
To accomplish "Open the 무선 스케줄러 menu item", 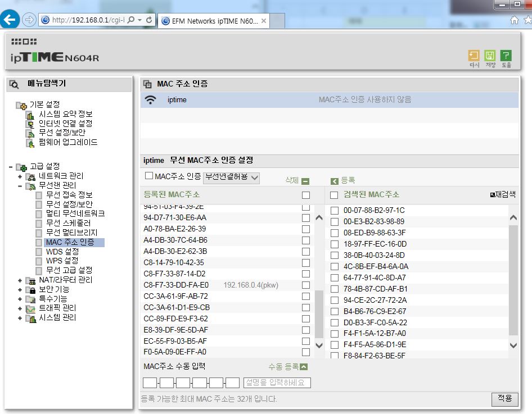I will pos(69,223).
